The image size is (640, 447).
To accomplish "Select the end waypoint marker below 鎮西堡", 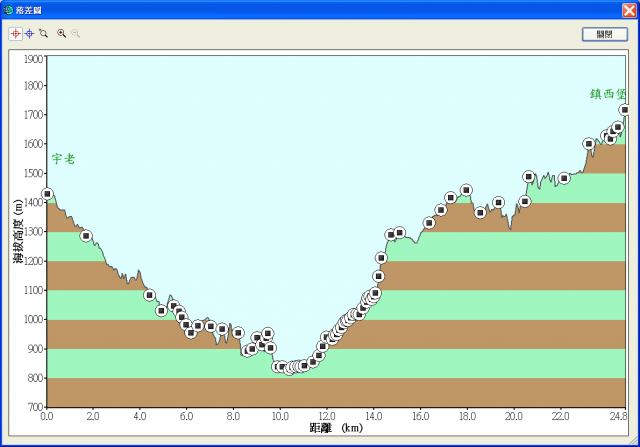I will click(624, 110).
